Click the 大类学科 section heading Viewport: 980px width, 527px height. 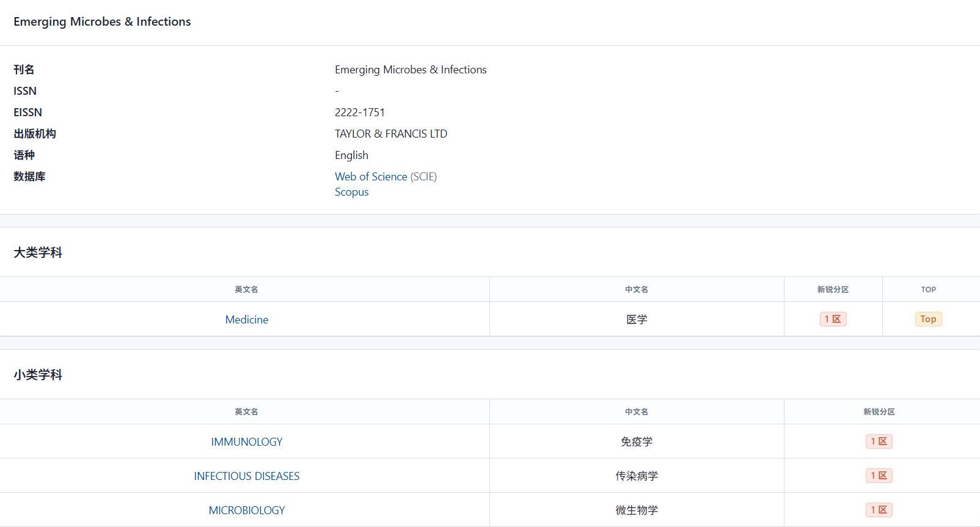point(38,252)
